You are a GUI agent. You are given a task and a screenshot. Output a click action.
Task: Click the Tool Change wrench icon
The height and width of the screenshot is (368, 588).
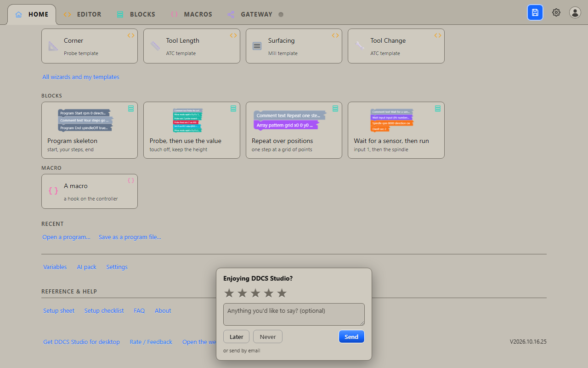pos(360,46)
